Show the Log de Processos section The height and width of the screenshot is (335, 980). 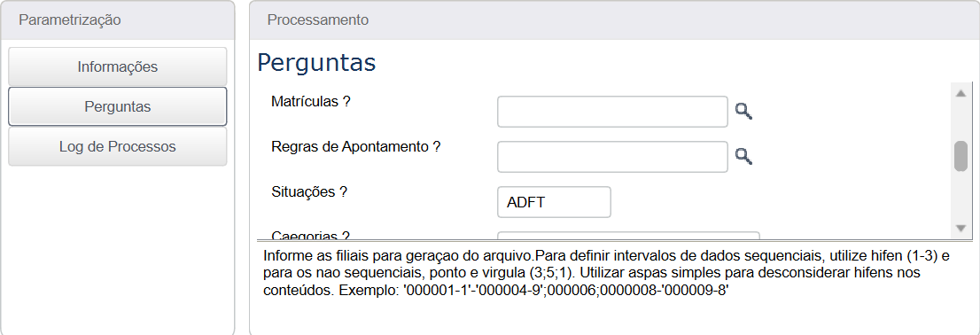tap(118, 147)
